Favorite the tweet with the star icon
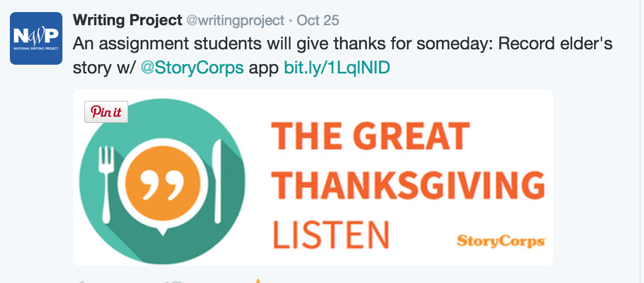The image size is (644, 283). tap(257, 281)
